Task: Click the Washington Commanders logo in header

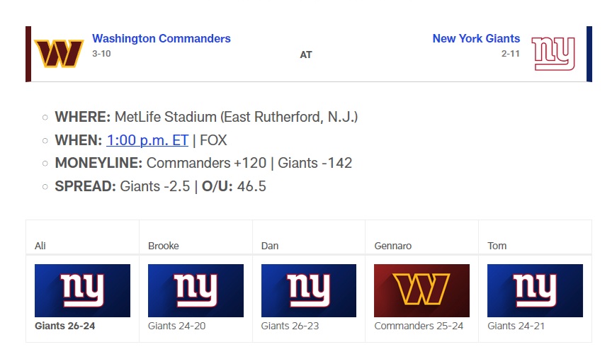Action: coord(59,54)
